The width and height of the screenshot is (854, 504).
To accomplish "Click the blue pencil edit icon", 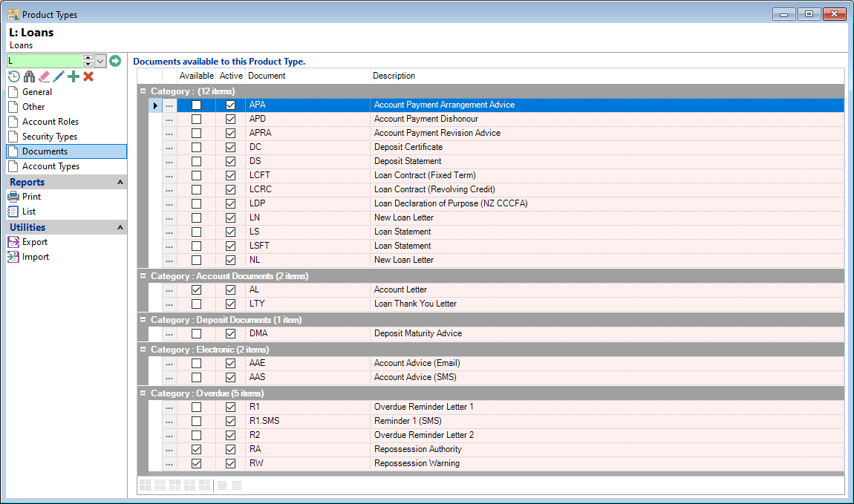I will [x=59, y=76].
